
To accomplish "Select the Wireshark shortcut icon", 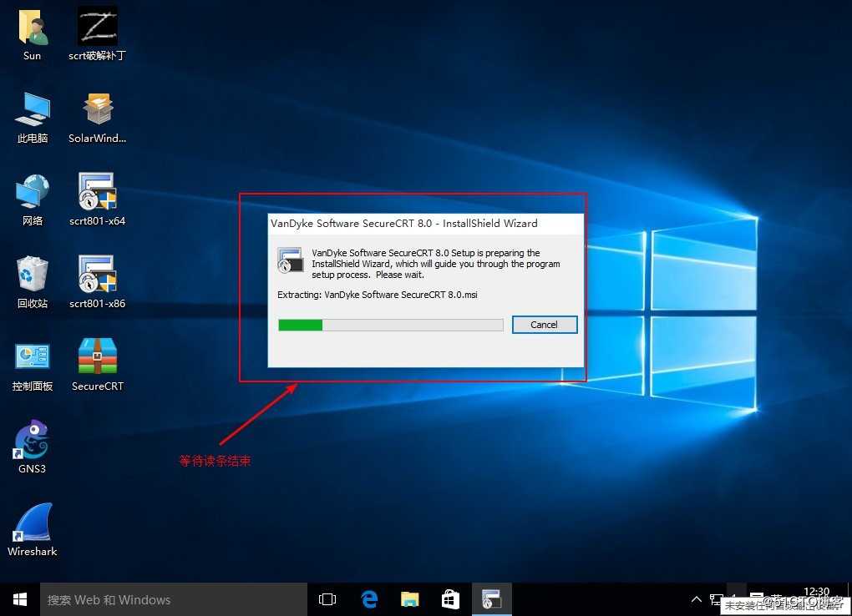I will click(33, 530).
